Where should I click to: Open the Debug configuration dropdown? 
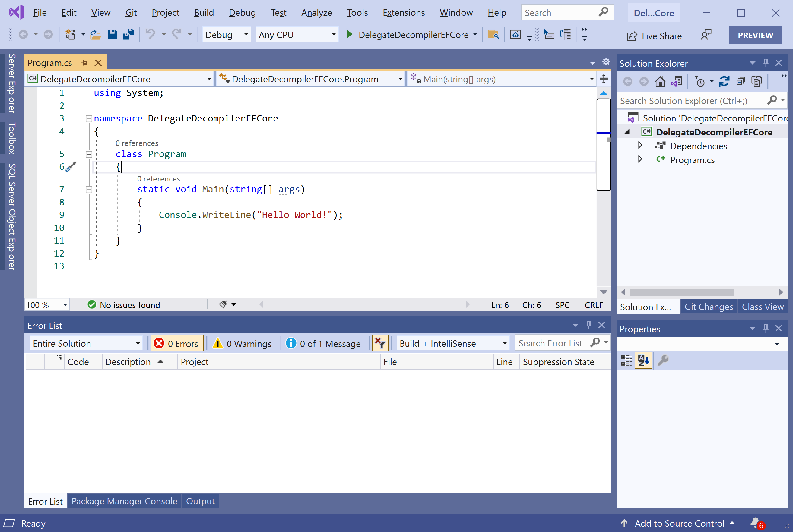(x=227, y=35)
